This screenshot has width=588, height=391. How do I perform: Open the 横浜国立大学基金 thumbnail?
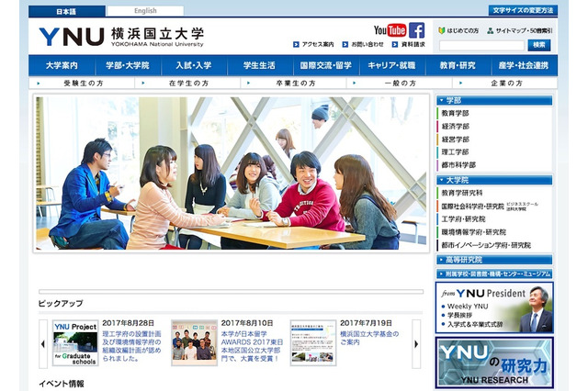click(x=313, y=343)
